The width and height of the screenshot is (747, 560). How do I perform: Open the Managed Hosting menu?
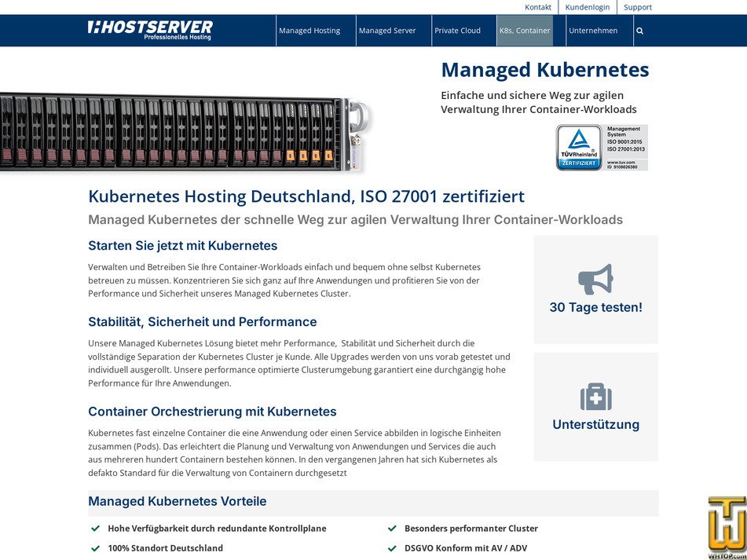(x=309, y=31)
